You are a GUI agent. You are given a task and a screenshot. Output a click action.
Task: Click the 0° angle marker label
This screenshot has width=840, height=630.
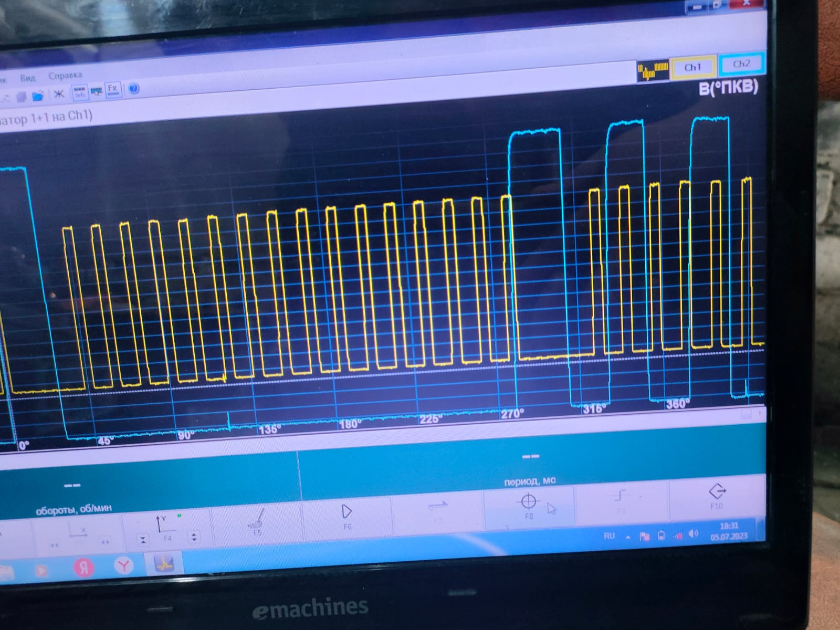point(24,446)
